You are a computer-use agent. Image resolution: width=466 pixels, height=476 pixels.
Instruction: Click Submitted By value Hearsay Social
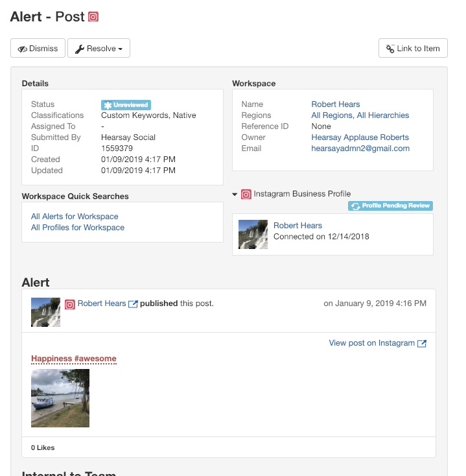click(128, 137)
